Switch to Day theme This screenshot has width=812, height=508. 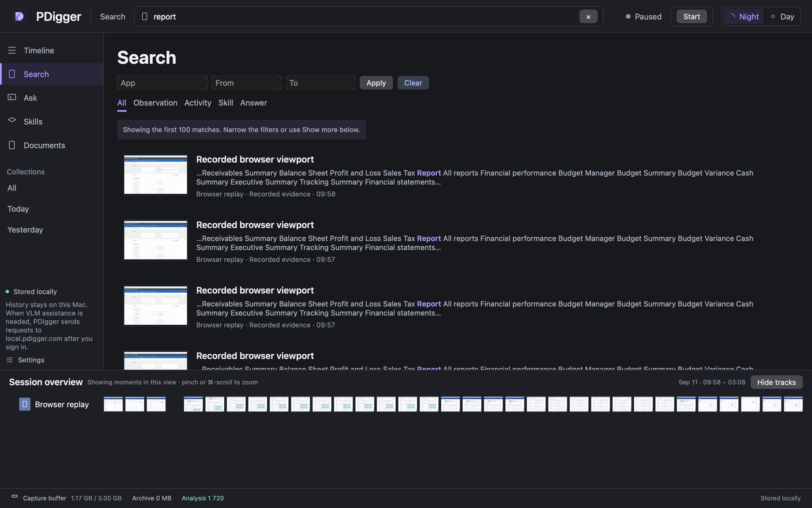[x=782, y=16]
